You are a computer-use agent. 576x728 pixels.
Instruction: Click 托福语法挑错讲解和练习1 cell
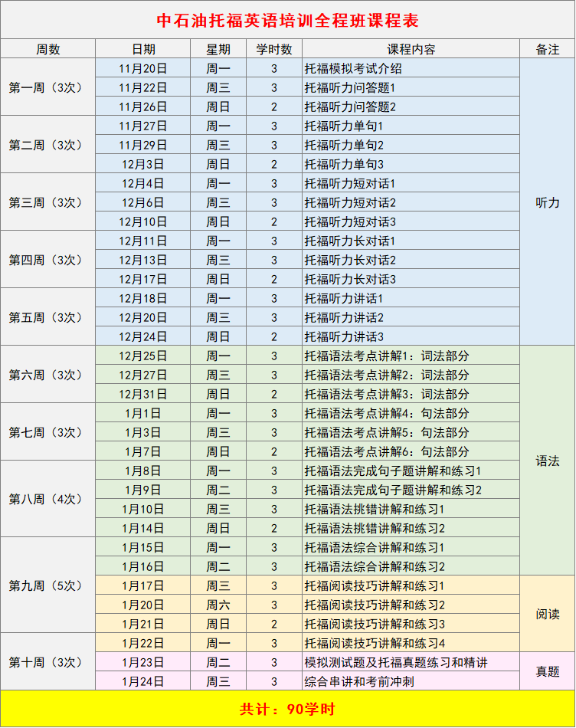point(411,509)
